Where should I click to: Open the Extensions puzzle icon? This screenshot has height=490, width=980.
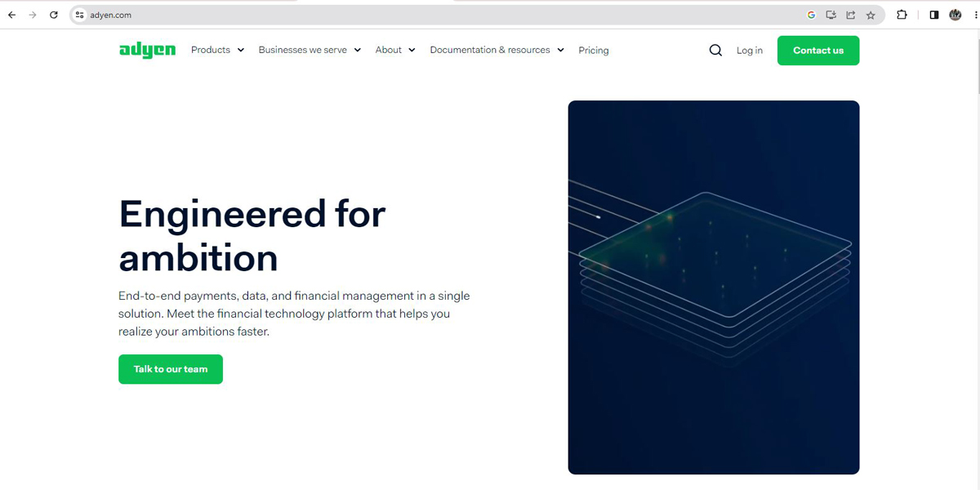[902, 15]
